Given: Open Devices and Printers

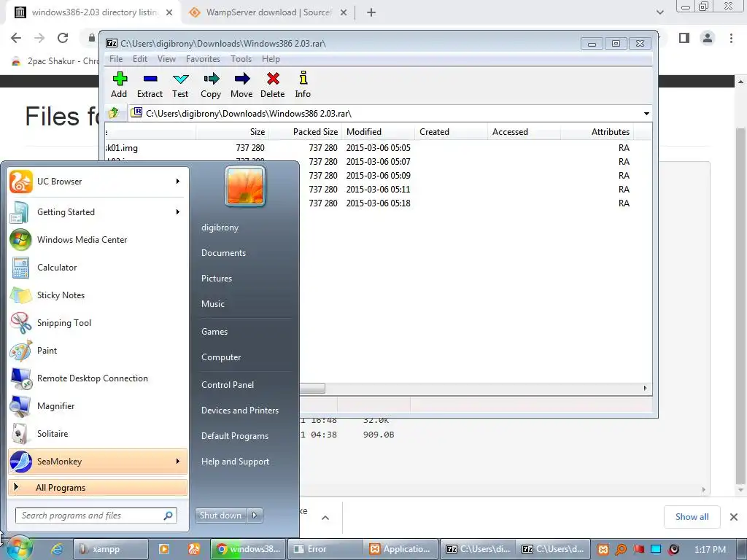Looking at the screenshot, I should [x=239, y=411].
